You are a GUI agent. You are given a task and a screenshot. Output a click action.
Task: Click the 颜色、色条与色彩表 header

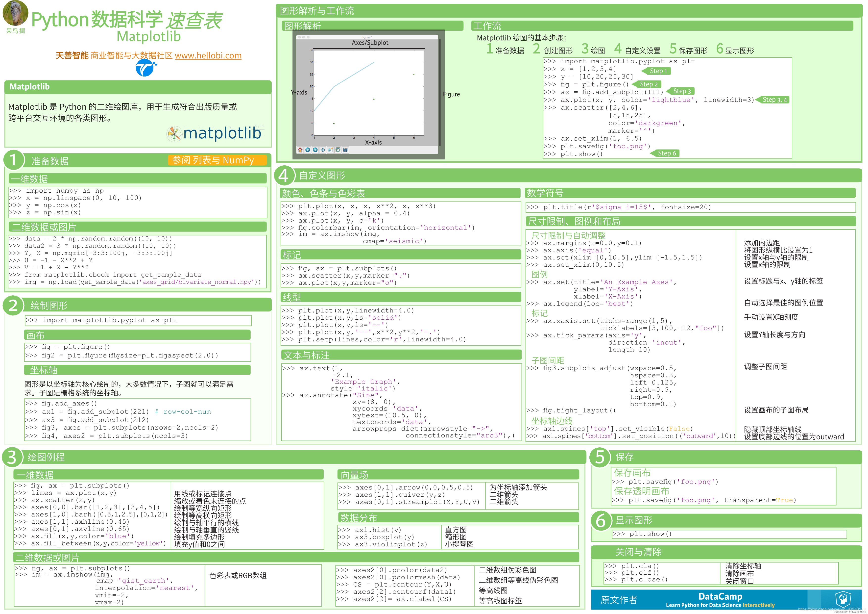(x=400, y=193)
